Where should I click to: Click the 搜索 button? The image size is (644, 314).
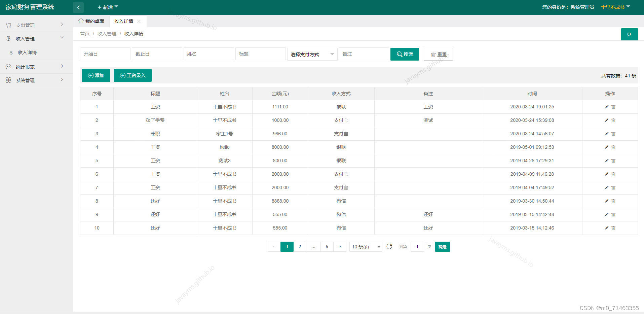(405, 54)
